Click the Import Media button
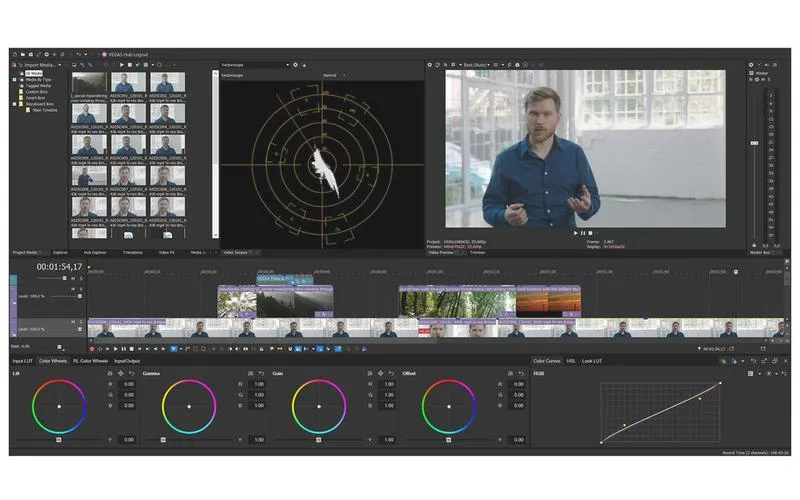Viewport: 800px width, 500px height. point(40,65)
